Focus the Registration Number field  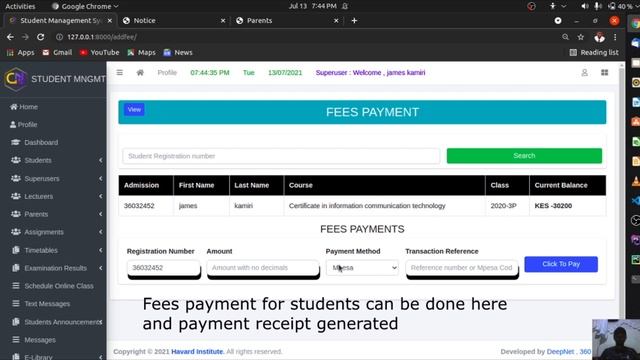(x=163, y=268)
